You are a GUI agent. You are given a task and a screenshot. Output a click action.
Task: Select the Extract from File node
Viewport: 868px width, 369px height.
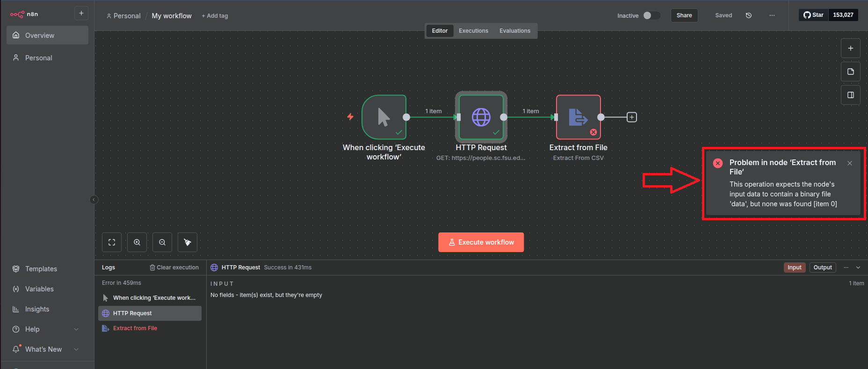point(578,117)
